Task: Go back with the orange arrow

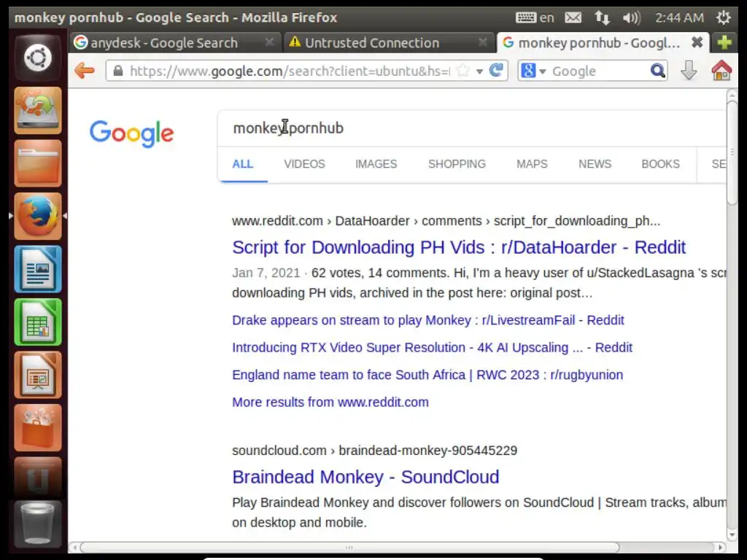Action: click(x=85, y=71)
